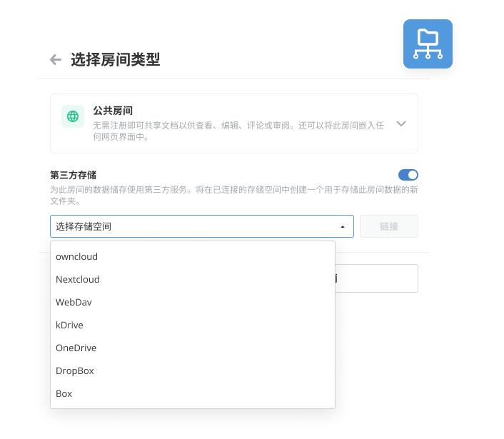The image size is (504, 439).
Task: Turn off the 第三方存储 toggle
Action: tap(408, 175)
